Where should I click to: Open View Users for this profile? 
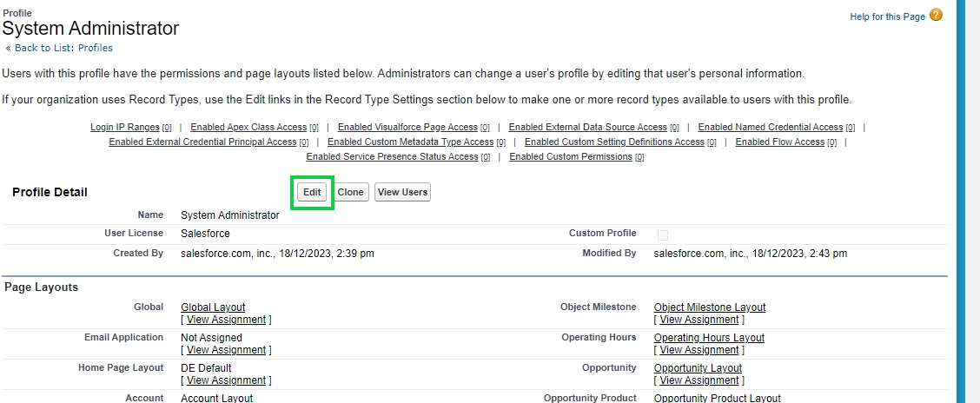tap(402, 192)
